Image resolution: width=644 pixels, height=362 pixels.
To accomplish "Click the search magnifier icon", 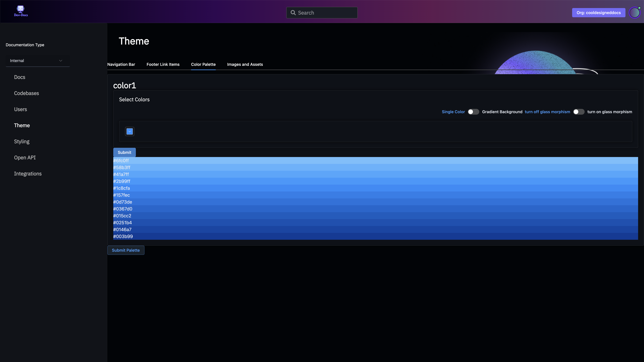I will (293, 12).
